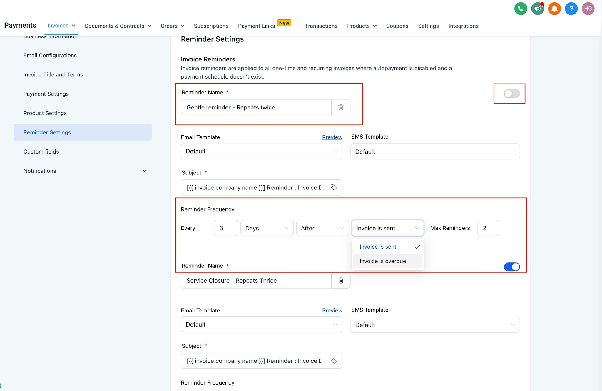Open the purple user avatar menu
This screenshot has width=602, height=391.
pyautogui.click(x=588, y=8)
